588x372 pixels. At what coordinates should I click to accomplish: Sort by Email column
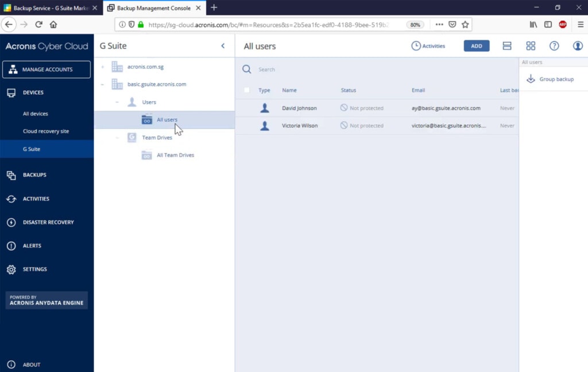(419, 90)
